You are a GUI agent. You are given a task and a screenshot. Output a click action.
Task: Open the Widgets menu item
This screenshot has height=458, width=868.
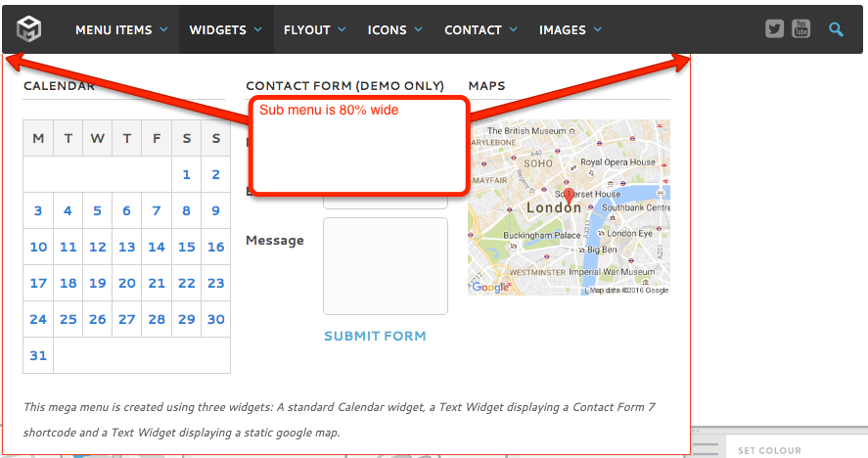coord(225,30)
